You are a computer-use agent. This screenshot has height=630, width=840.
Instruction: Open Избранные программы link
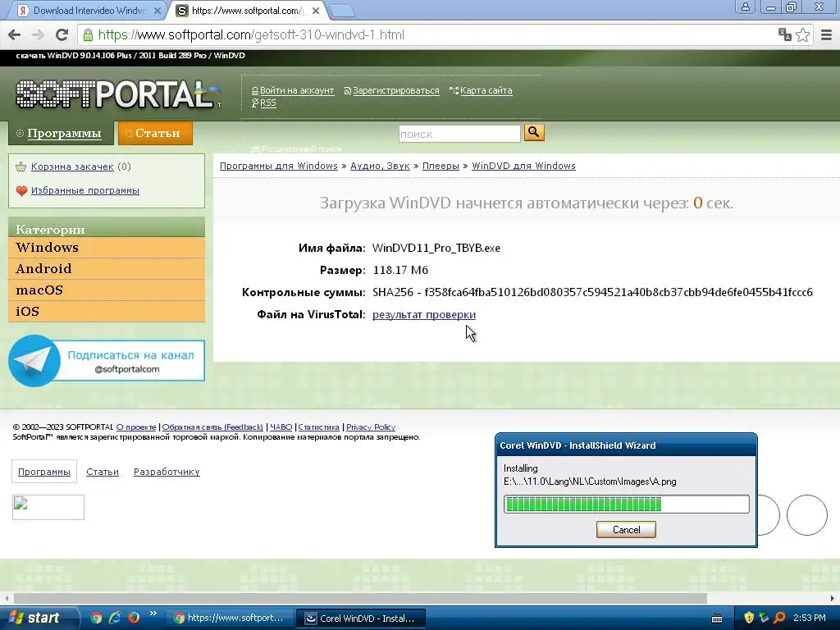(x=85, y=190)
